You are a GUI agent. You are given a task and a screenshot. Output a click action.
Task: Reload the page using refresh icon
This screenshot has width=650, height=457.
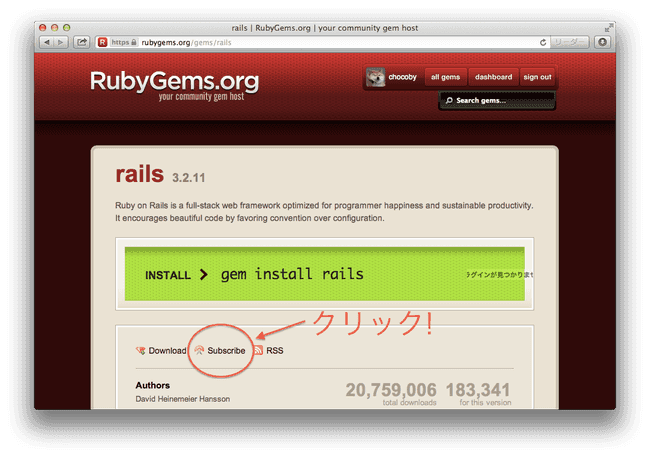click(x=543, y=43)
